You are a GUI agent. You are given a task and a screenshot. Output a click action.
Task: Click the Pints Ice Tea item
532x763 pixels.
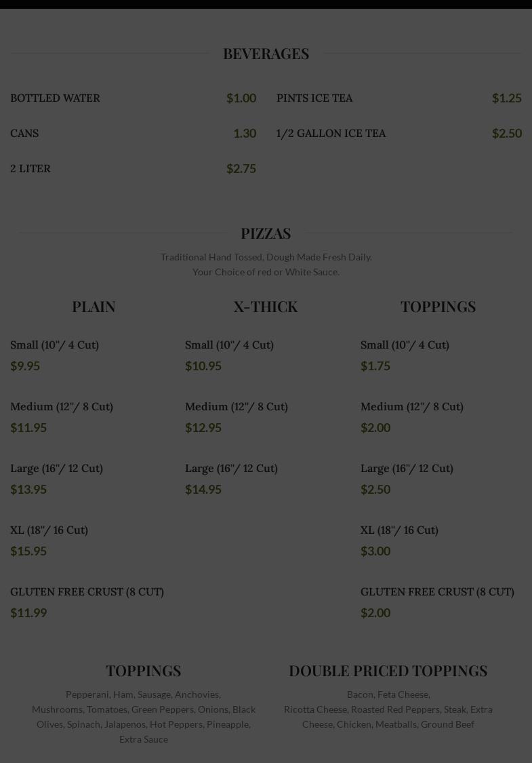[x=314, y=98]
